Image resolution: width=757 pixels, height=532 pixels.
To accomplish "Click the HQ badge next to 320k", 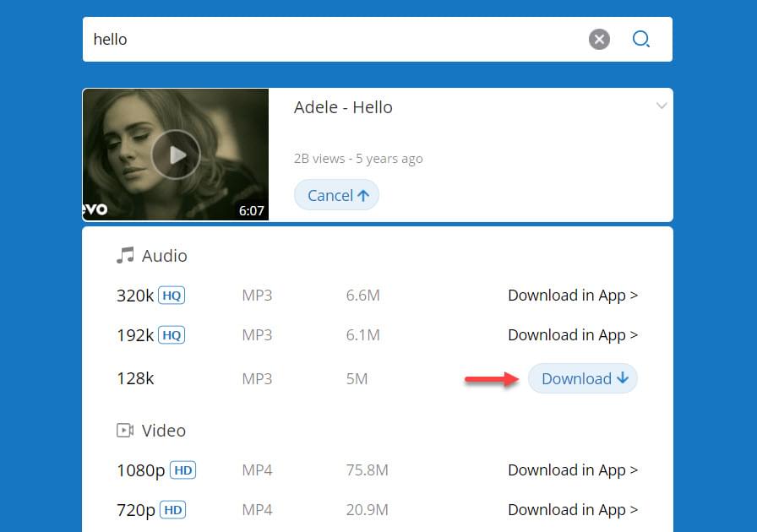I will pos(172,295).
